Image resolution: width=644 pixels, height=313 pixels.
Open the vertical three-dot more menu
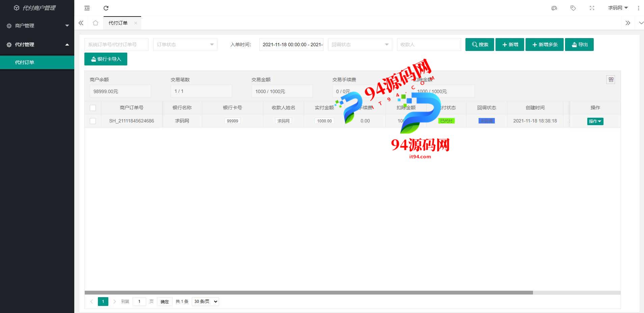[x=638, y=8]
